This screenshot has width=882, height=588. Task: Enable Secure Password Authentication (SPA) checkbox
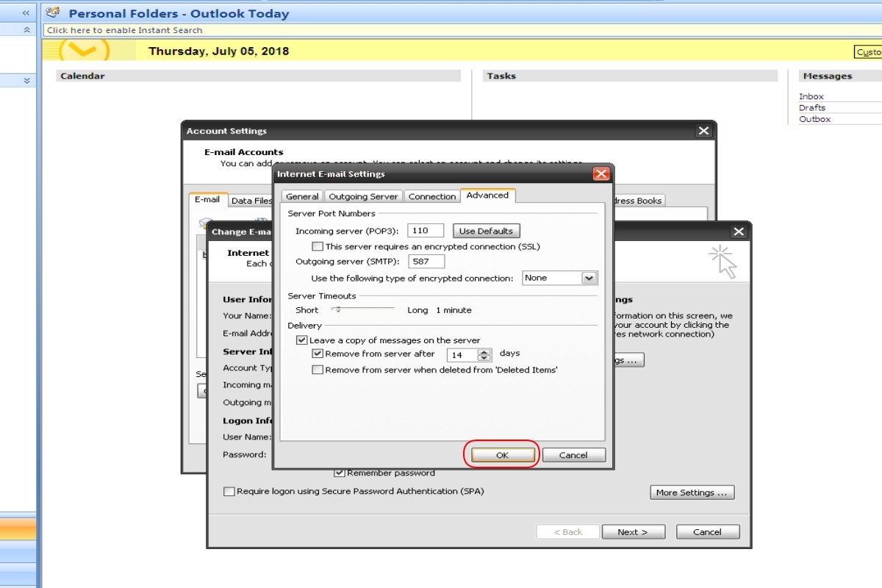coord(229,491)
